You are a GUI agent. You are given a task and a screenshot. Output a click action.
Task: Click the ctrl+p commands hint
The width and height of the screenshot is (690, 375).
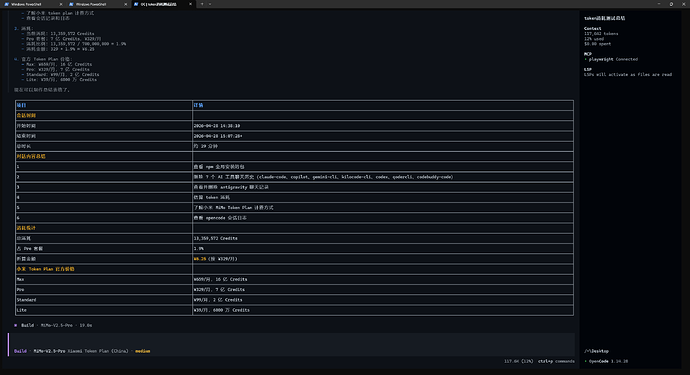556,361
